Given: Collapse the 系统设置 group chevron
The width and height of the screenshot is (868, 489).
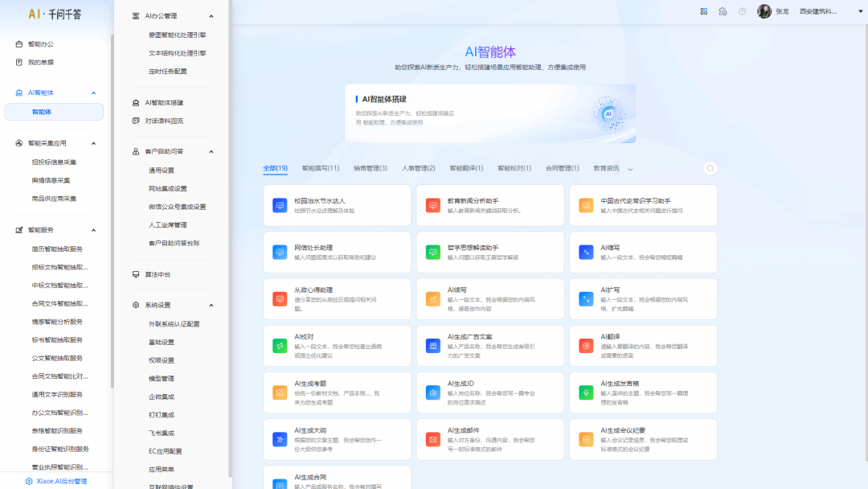Looking at the screenshot, I should pyautogui.click(x=211, y=305).
